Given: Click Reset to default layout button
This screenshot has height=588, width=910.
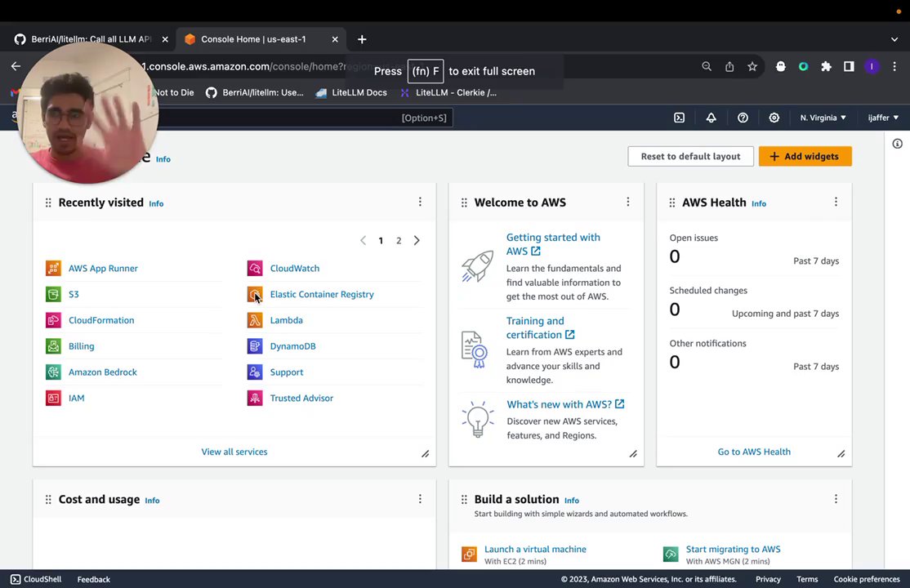Looking at the screenshot, I should [x=690, y=156].
